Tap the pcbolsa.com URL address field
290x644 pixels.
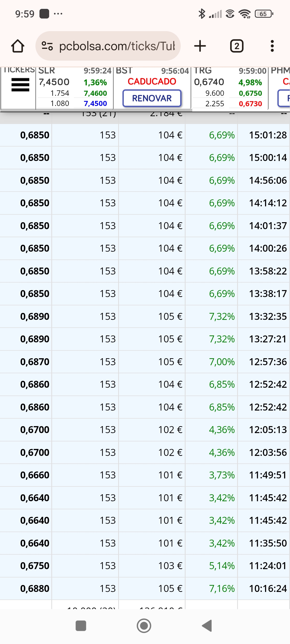[117, 46]
